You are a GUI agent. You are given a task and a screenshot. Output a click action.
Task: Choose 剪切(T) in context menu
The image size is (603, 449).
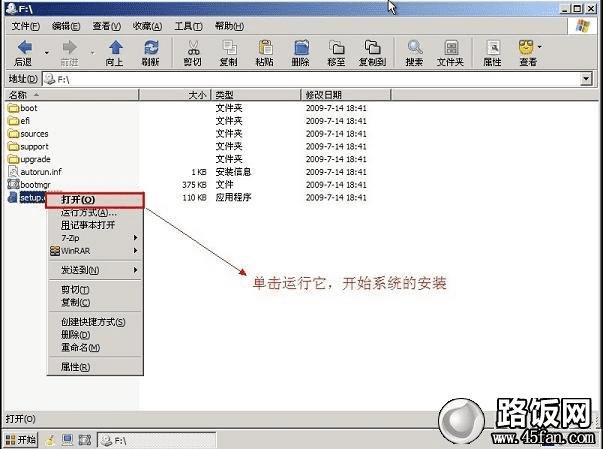coord(95,289)
